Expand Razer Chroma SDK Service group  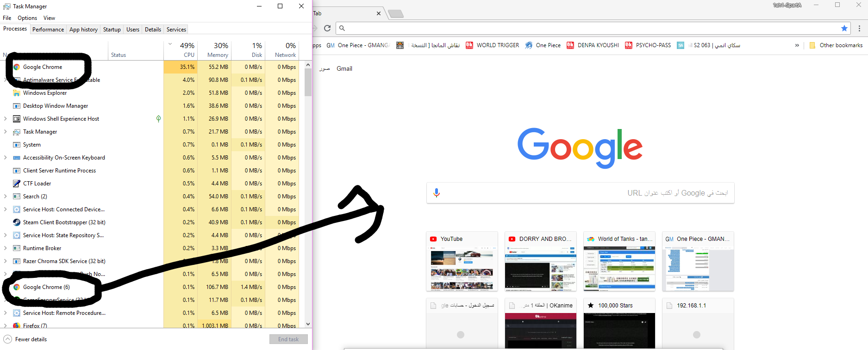point(6,261)
